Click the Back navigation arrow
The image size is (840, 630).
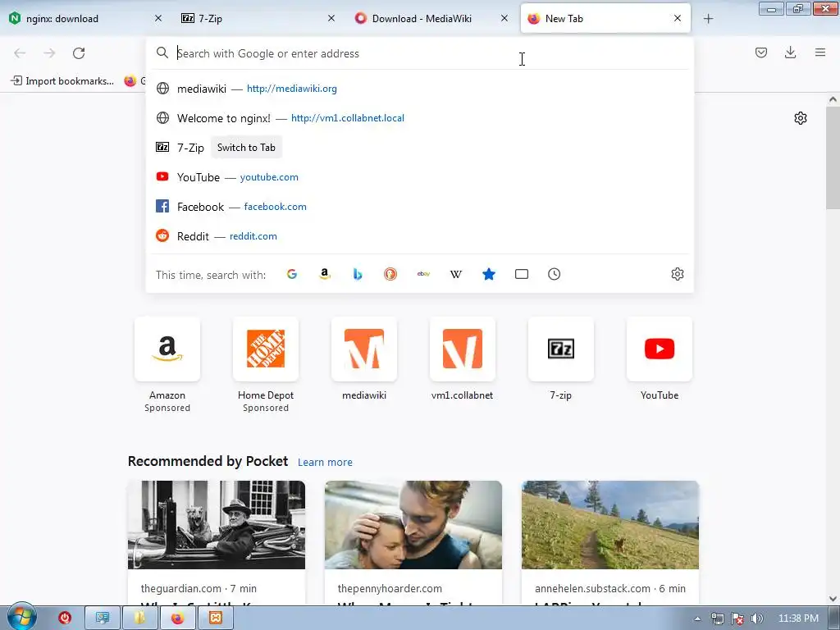[20, 53]
